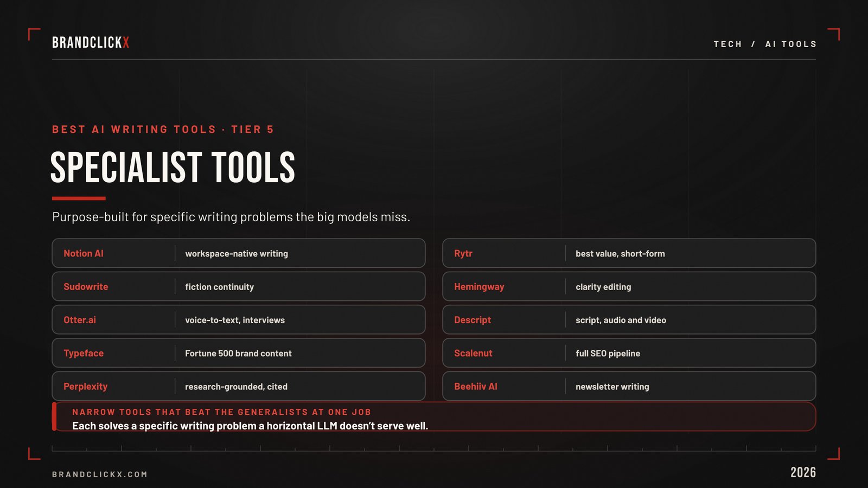Select the "workspace-native writing" description

click(x=237, y=254)
